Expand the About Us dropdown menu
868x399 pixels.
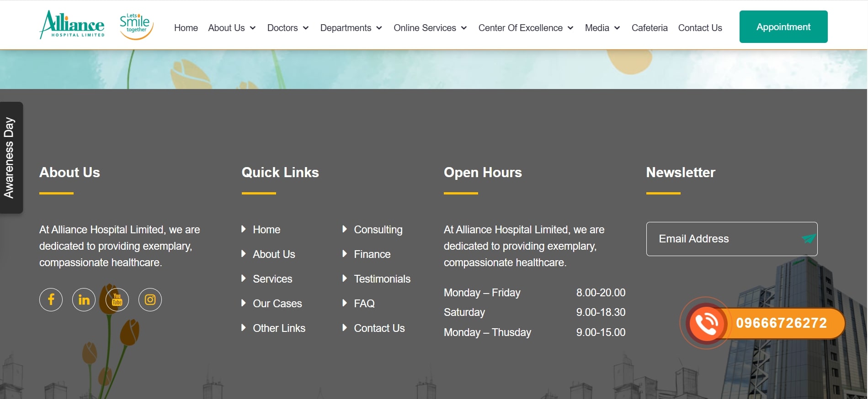[231, 28]
